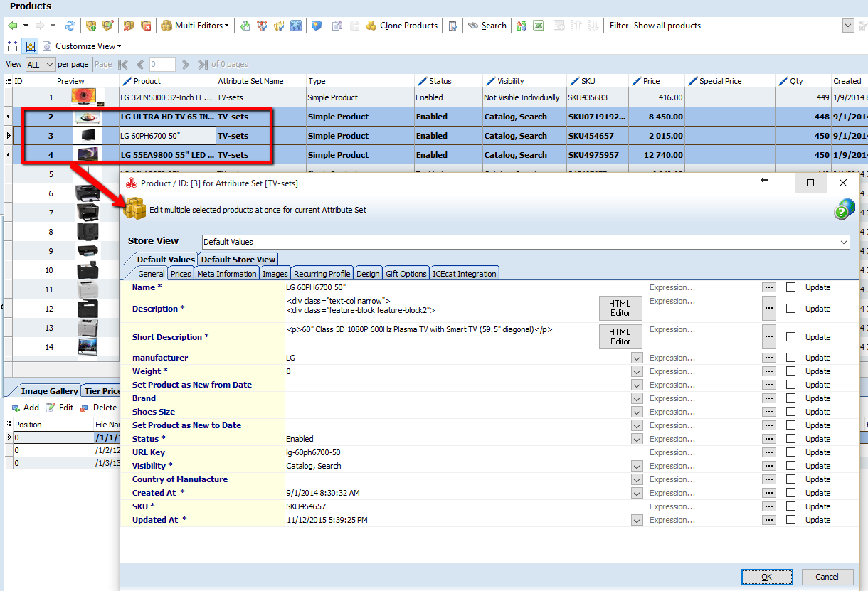Open the Multi Editors dropdown
Image resolution: width=868 pixels, height=591 pixels.
coord(195,26)
